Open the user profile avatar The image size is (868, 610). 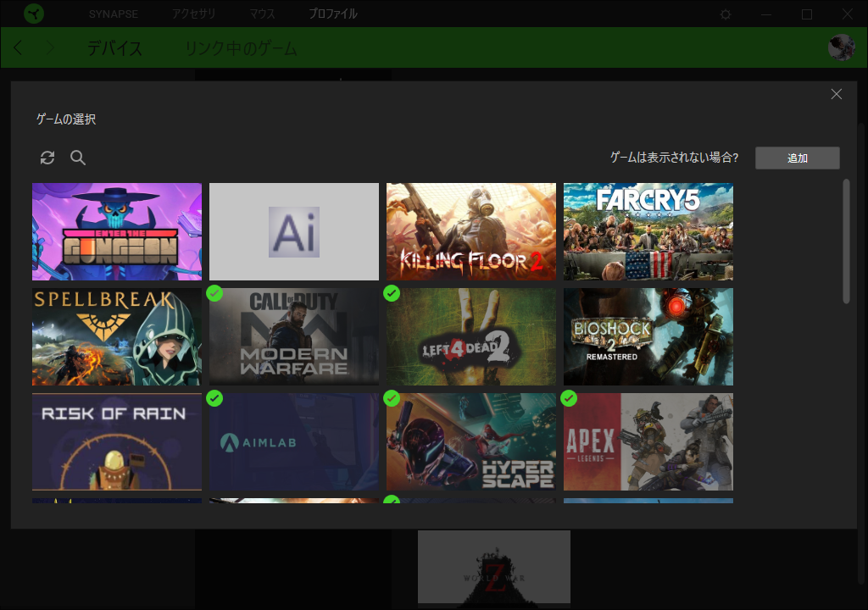click(x=842, y=47)
